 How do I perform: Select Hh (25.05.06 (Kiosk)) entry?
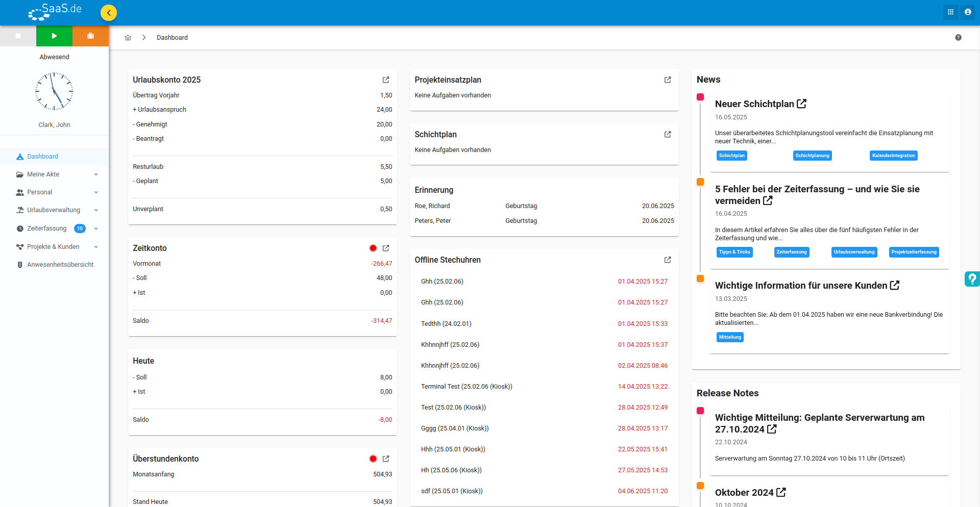(x=544, y=470)
